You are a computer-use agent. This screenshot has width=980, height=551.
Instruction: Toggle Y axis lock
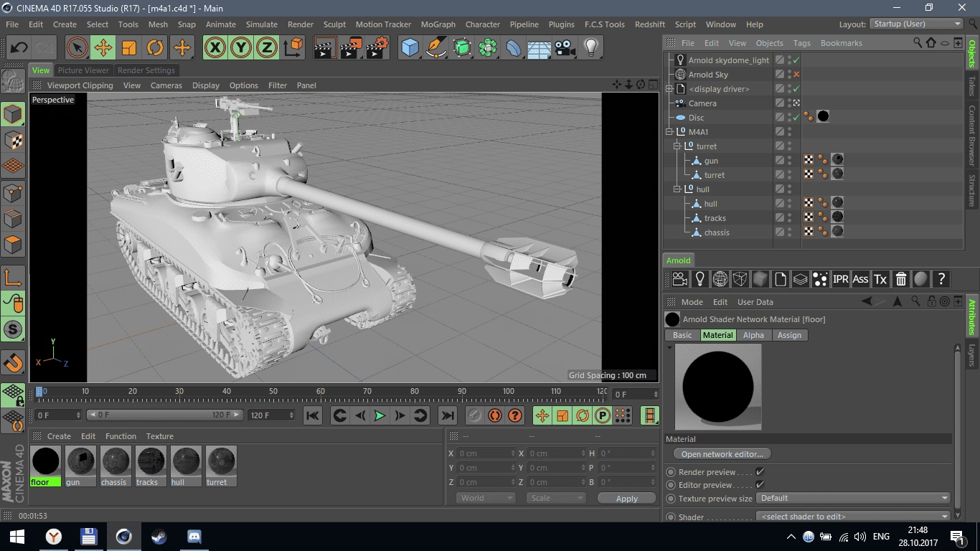tap(241, 48)
